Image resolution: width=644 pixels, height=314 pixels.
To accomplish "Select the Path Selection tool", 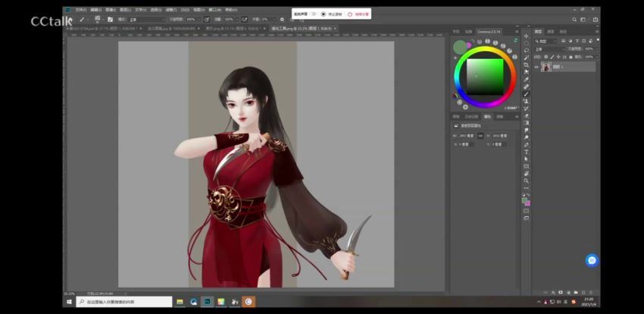I will click(526, 159).
